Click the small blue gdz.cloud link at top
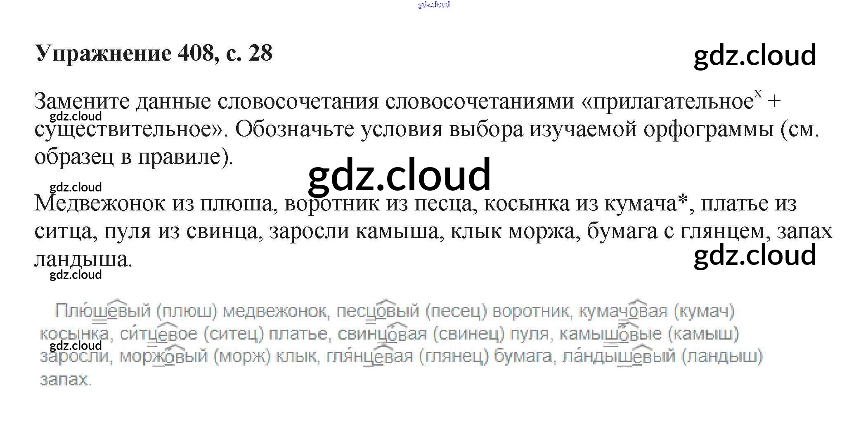The image size is (868, 432). (433, 5)
